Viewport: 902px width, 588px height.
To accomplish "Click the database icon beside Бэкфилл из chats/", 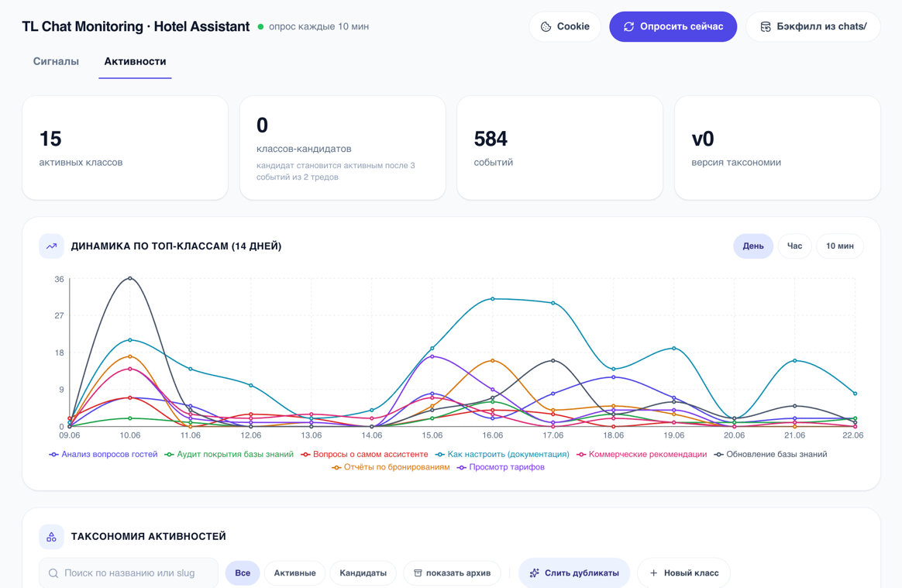I will [766, 26].
